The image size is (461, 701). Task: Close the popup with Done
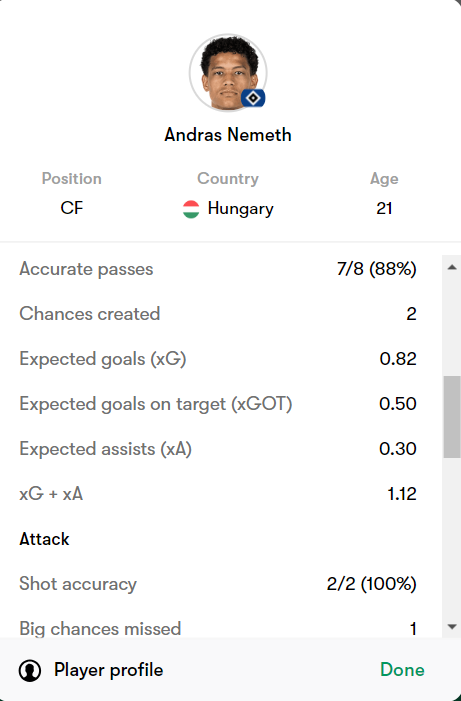[402, 670]
